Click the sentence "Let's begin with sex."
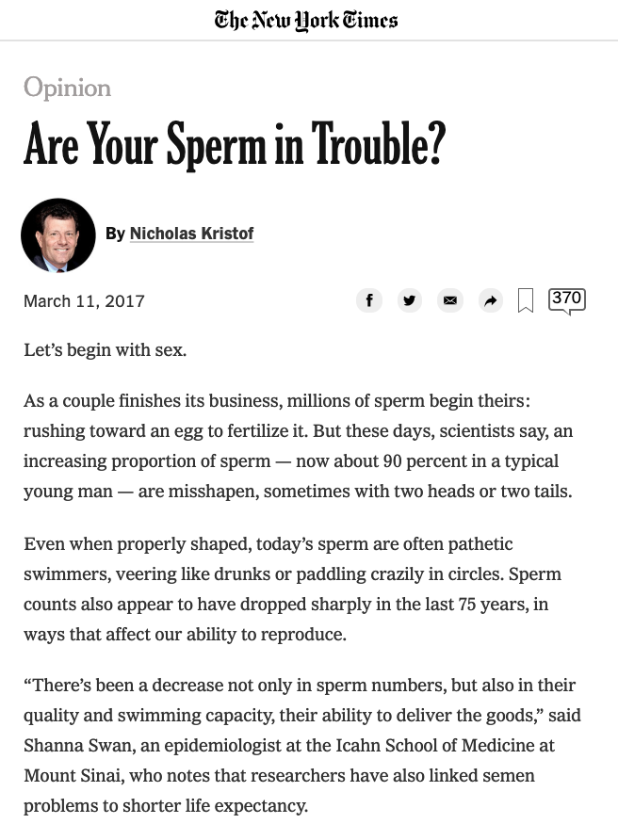 coord(106,349)
